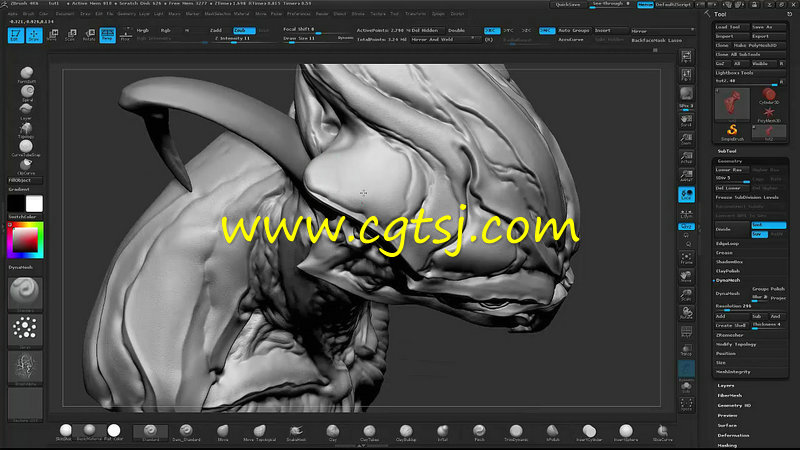Expand the Layers section
Screen dimensions: 800x450
pos(726,385)
